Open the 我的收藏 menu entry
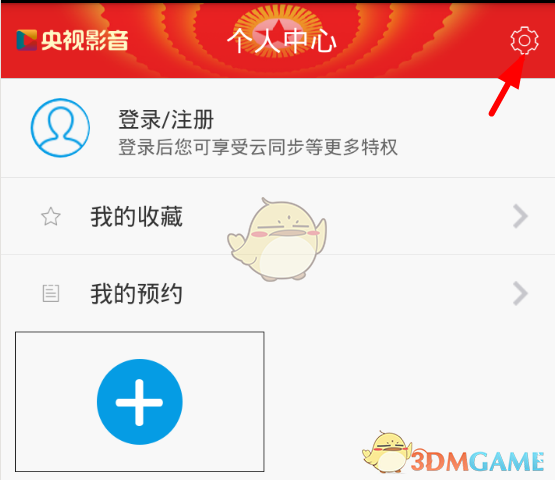555x480 pixels. (278, 216)
